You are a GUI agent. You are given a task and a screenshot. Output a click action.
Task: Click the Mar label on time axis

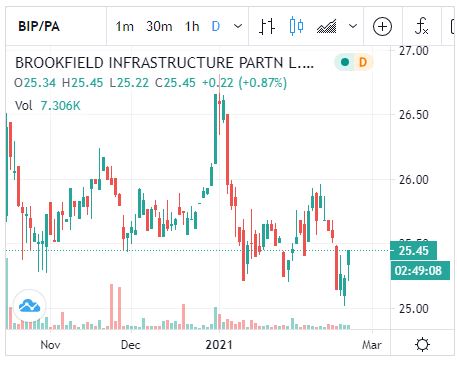[x=372, y=345]
